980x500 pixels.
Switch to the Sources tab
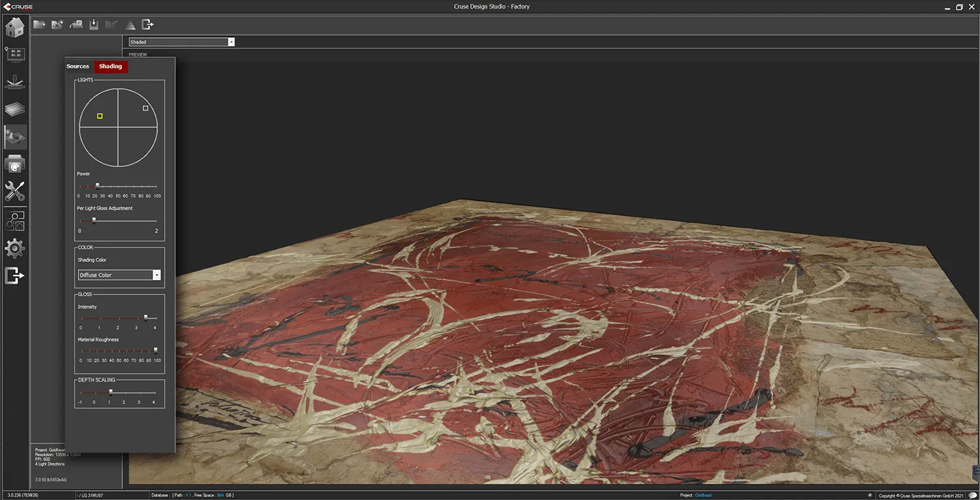coord(78,67)
